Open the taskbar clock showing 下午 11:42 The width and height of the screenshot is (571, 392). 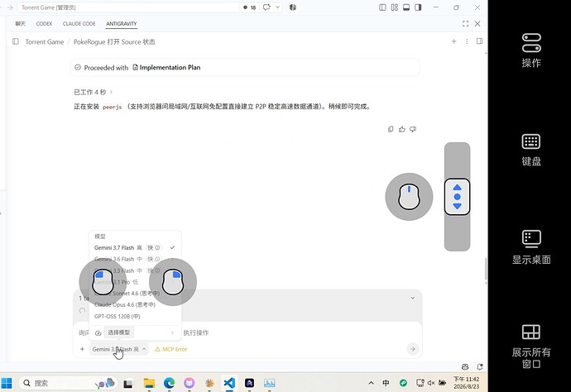[466, 383]
